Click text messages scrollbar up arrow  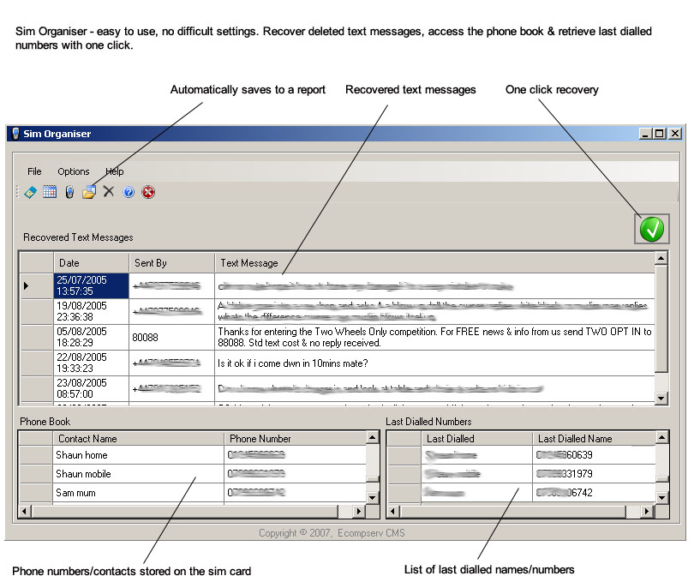[x=661, y=258]
